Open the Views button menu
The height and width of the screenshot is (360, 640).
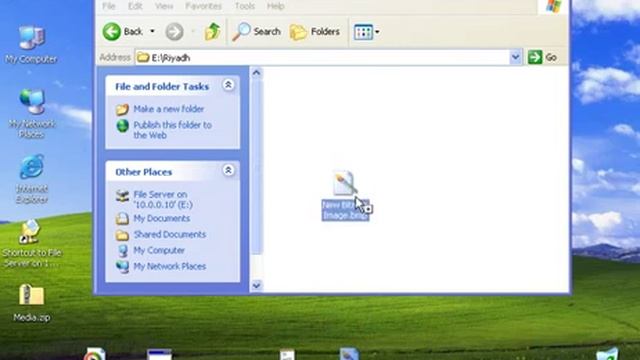pyautogui.click(x=367, y=31)
